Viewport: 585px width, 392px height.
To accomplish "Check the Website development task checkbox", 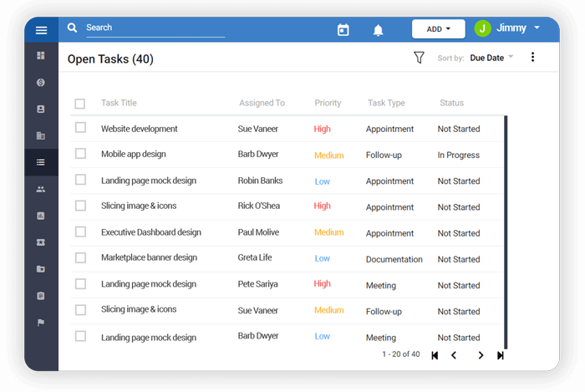I will 80,128.
